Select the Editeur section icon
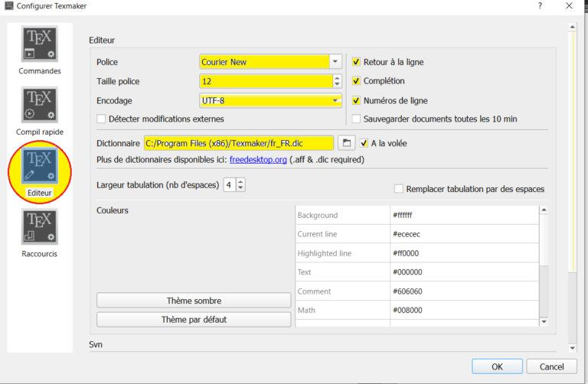The height and width of the screenshot is (384, 588). [39, 165]
